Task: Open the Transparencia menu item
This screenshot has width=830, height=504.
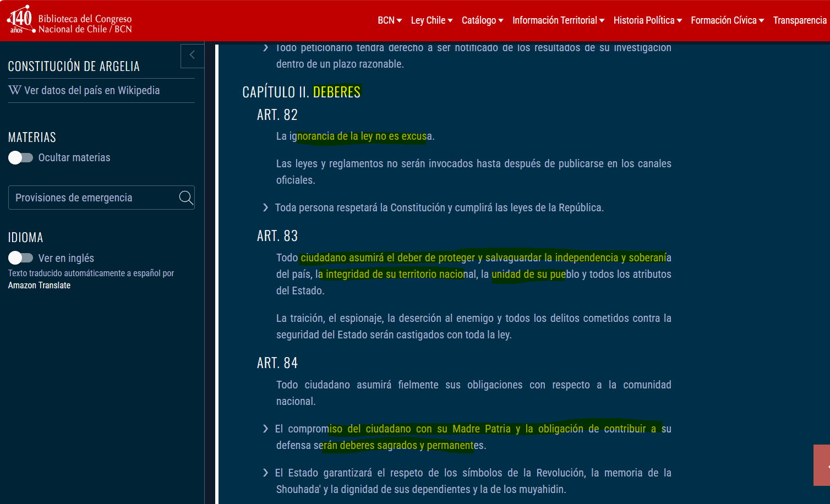Action: pos(800,20)
